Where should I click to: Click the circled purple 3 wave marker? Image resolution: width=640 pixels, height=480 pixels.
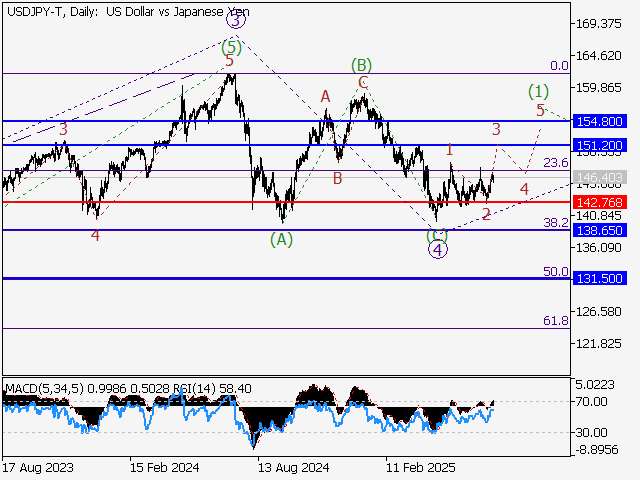[234, 19]
